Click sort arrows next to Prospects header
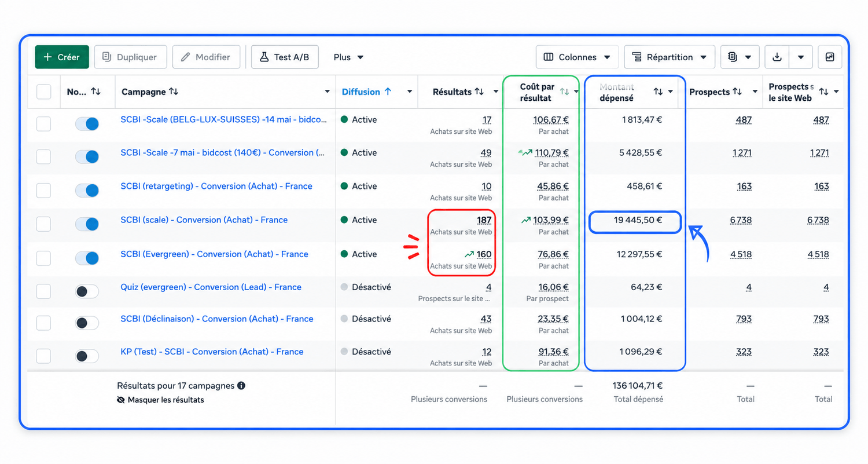Image resolution: width=868 pixels, height=464 pixels. (737, 92)
